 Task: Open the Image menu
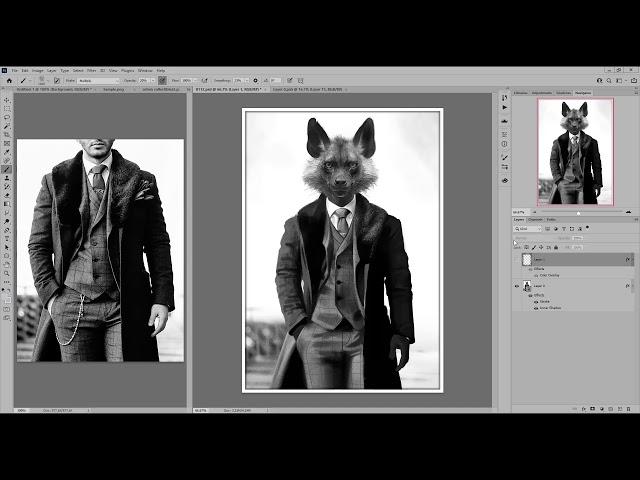click(38, 71)
